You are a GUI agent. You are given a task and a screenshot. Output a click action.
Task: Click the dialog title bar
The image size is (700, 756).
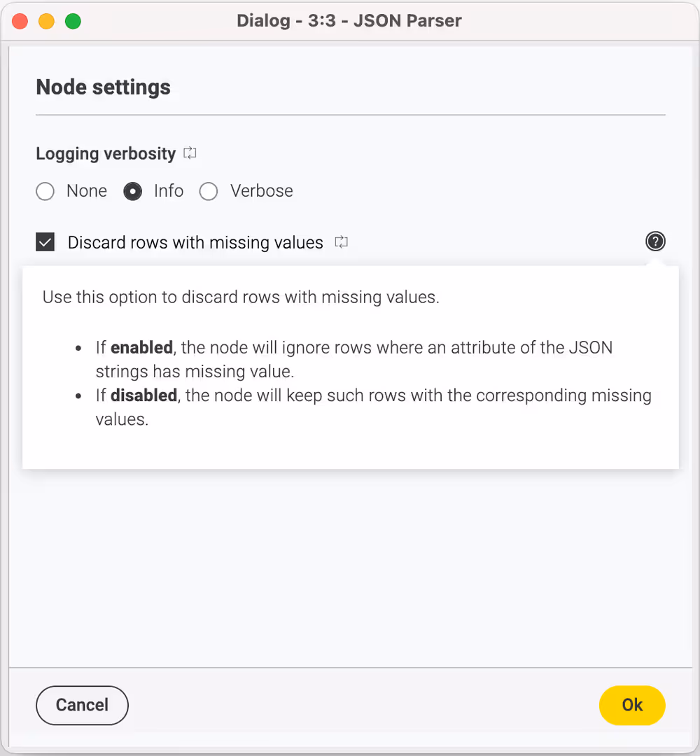pyautogui.click(x=349, y=21)
